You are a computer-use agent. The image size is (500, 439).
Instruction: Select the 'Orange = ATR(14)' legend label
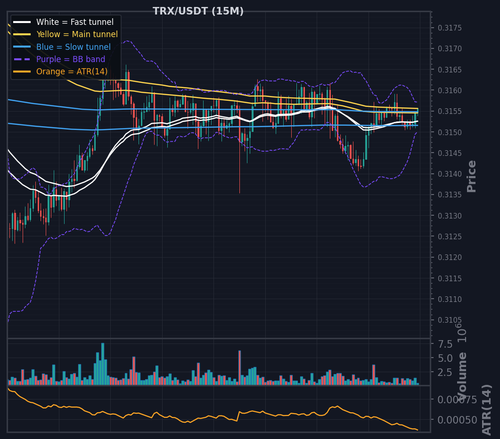[x=72, y=72]
